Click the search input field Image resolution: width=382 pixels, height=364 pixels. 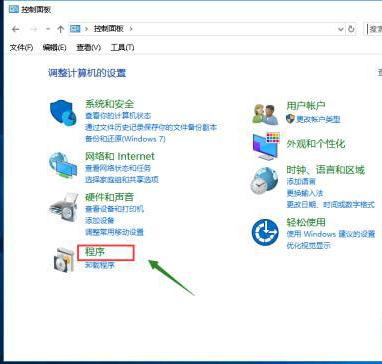374,29
